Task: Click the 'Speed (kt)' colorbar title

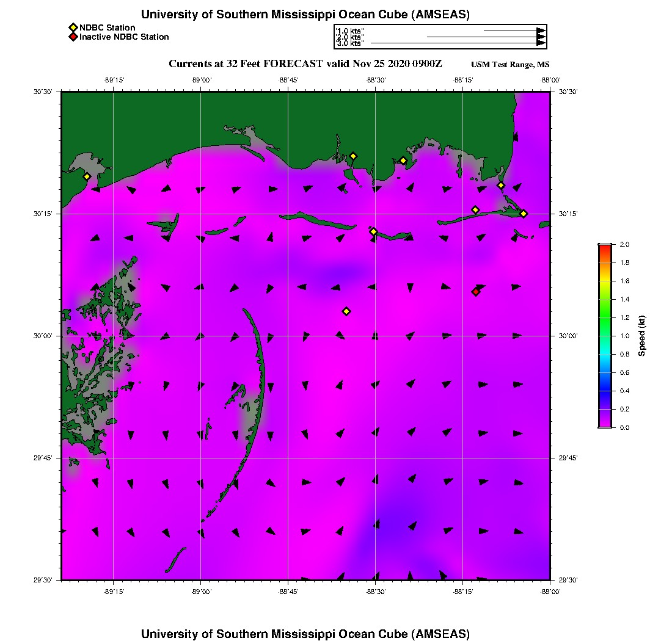Action: pos(641,336)
